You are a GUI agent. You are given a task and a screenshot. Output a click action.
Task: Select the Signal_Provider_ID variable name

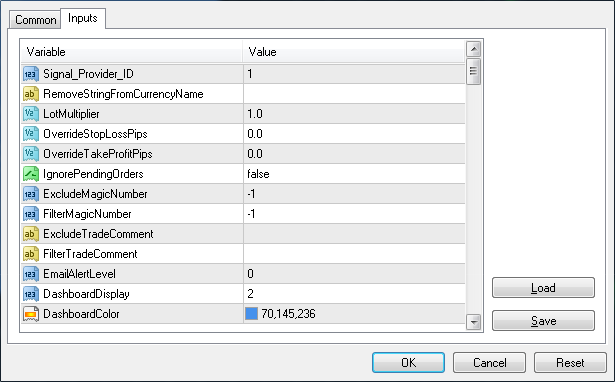click(x=88, y=74)
